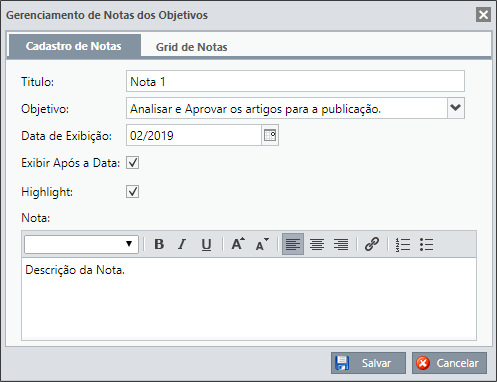Screen dimensions: 497x382
Task: Increase the note font size
Action: click(238, 244)
